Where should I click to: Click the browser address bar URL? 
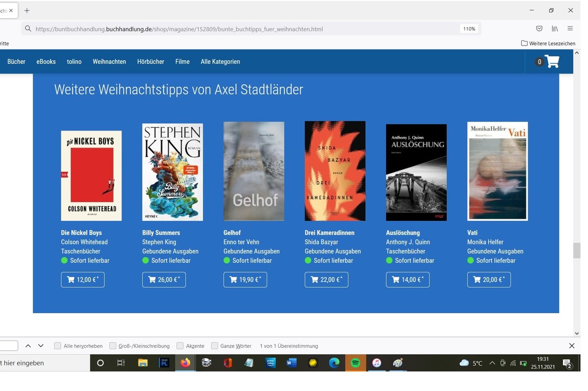tap(179, 29)
